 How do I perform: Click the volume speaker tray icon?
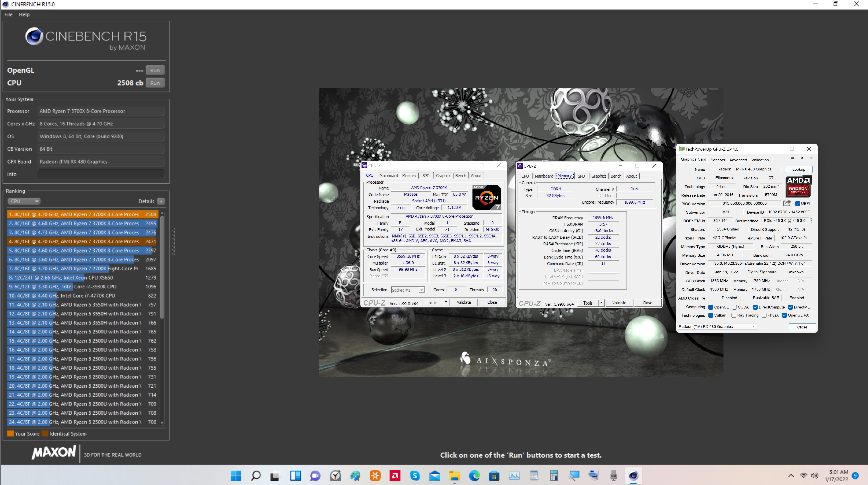tap(814, 476)
